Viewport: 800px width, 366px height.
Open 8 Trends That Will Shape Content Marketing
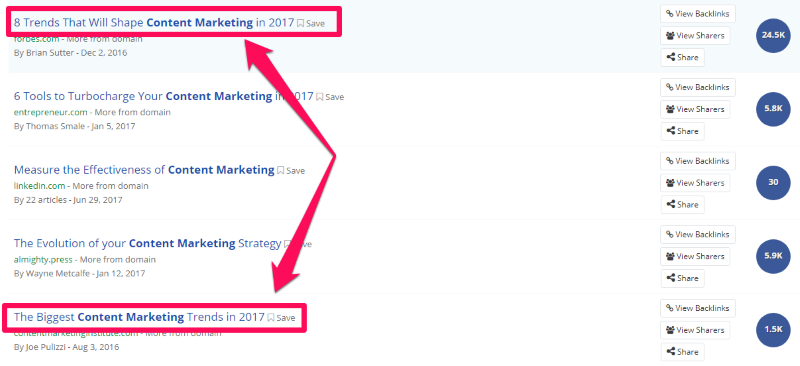(154, 22)
